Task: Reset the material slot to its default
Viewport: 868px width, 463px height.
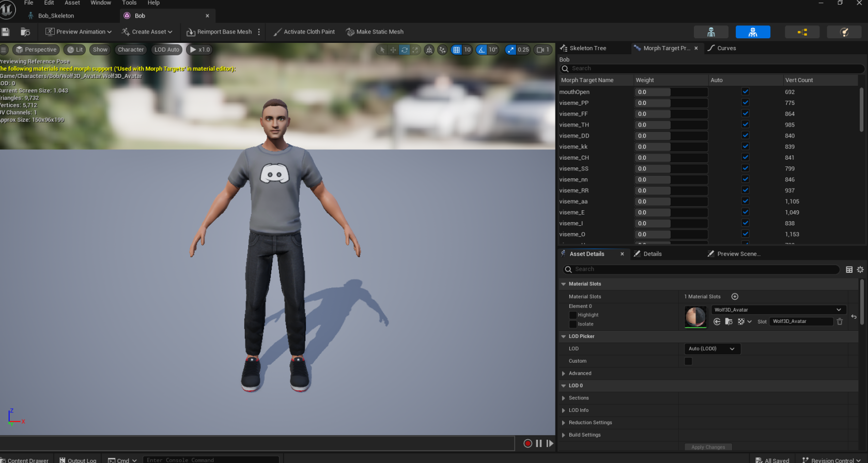Action: 854,317
